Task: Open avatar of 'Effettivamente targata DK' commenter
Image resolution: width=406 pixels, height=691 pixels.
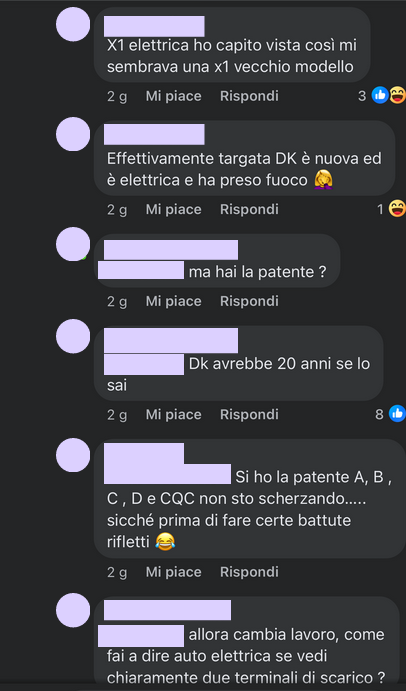Action: (x=73, y=134)
